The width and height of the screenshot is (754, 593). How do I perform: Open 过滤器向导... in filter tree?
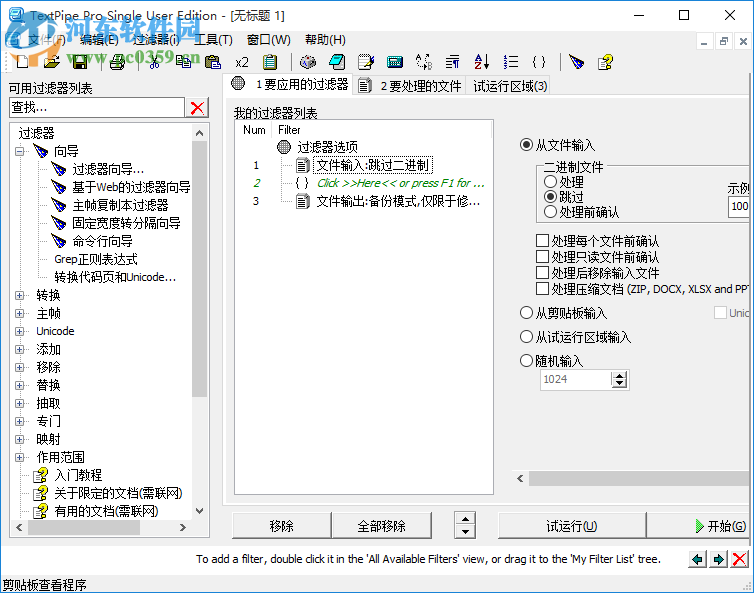click(x=108, y=169)
